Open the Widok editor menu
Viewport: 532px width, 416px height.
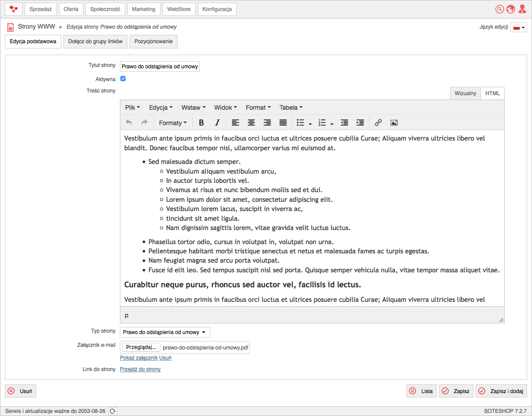tap(226, 108)
